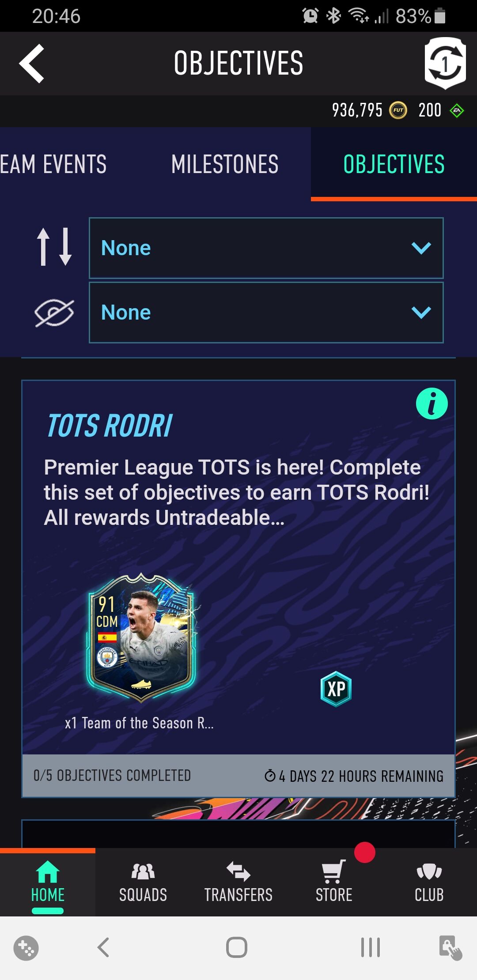
Task: Open the season refresh shield icon
Action: [x=445, y=63]
